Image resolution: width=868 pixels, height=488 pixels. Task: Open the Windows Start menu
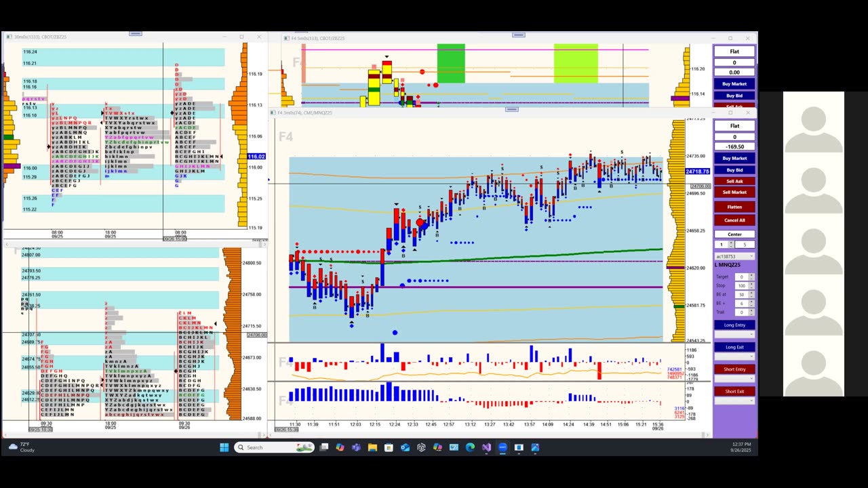click(224, 447)
